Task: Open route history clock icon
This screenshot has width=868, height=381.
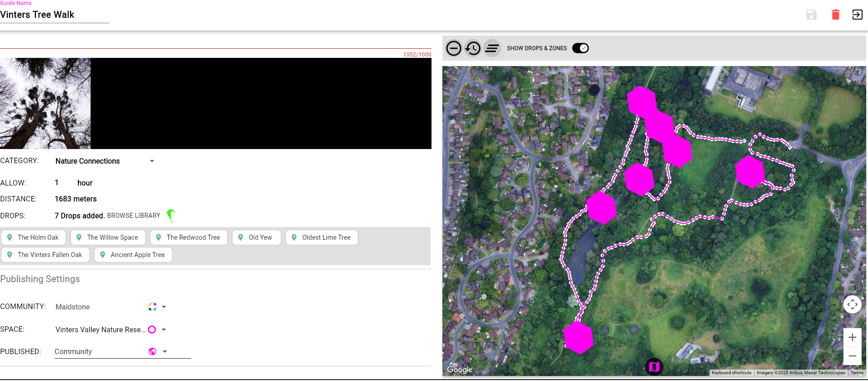Action: pos(473,48)
